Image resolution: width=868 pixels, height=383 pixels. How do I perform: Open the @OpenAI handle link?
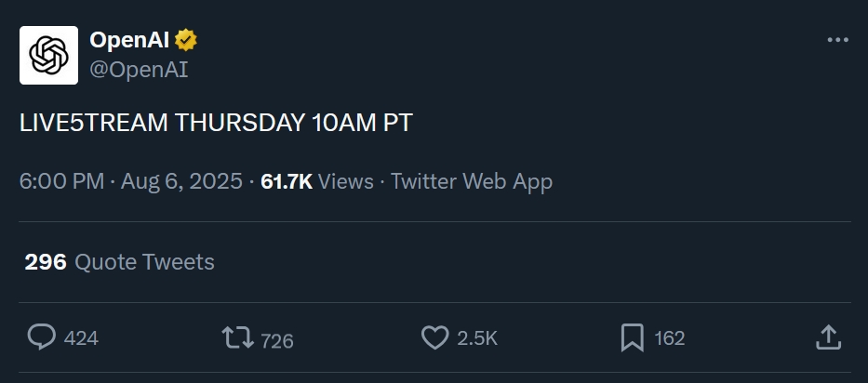tap(139, 69)
